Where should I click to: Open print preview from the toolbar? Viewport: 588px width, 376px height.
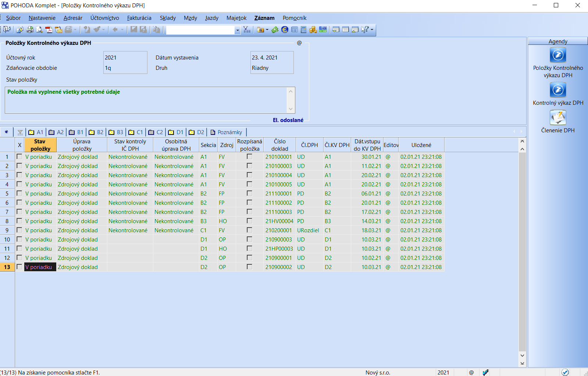39,30
